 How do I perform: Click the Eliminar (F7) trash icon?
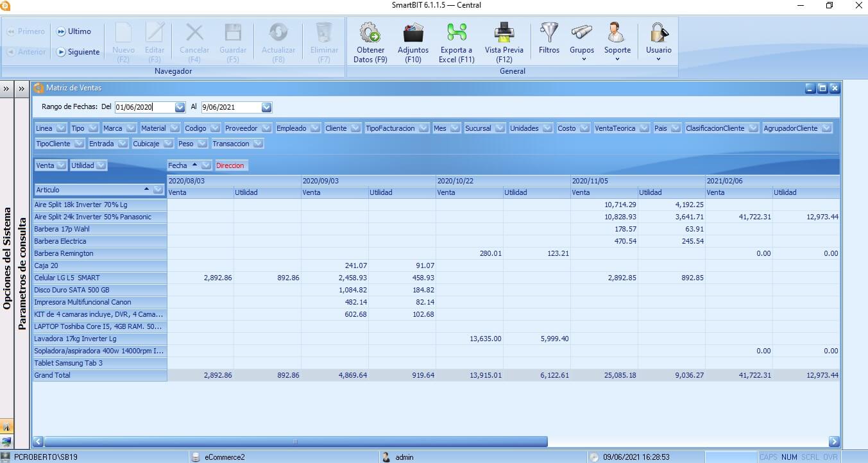tap(324, 32)
